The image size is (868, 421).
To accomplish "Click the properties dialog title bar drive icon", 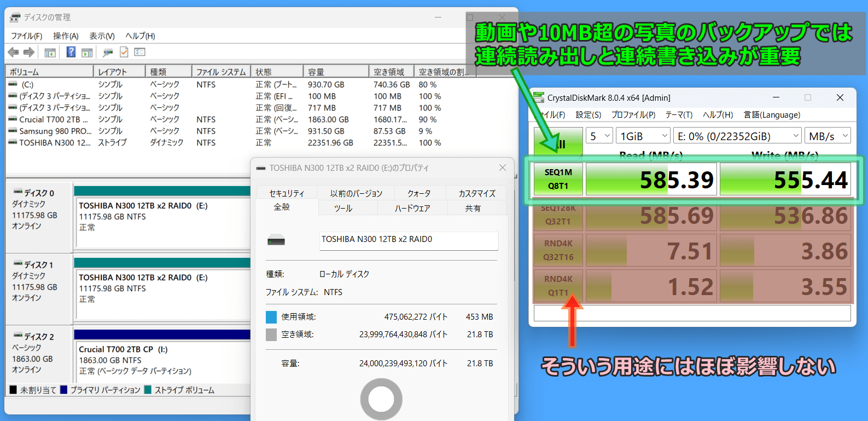I will pos(261,168).
